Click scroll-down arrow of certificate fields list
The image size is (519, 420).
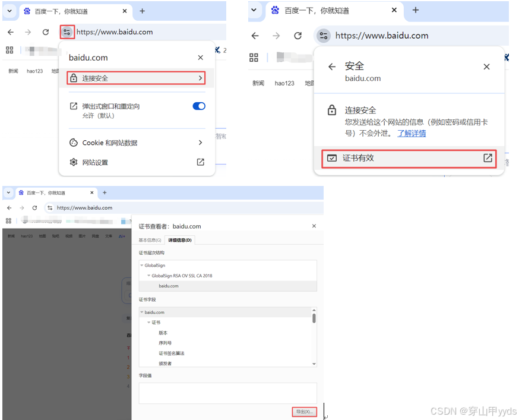(314, 364)
